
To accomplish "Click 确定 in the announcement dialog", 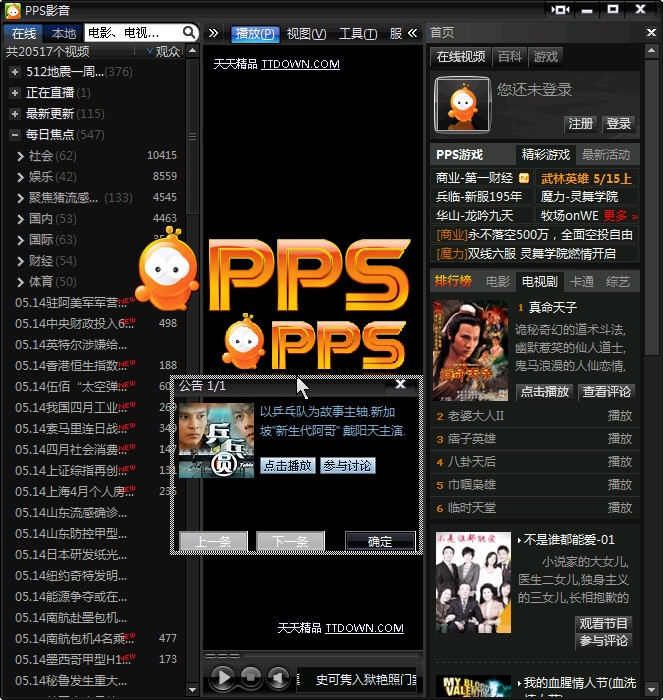I will click(380, 542).
